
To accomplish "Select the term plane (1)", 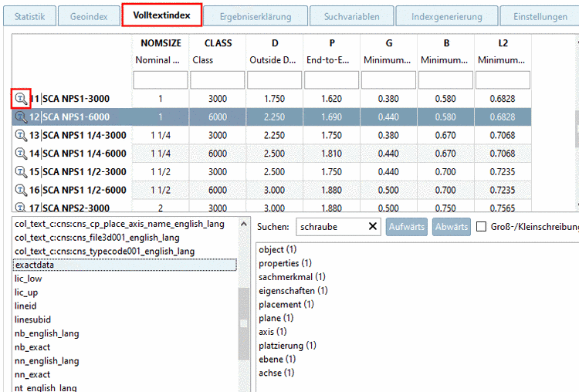I will [x=276, y=318].
